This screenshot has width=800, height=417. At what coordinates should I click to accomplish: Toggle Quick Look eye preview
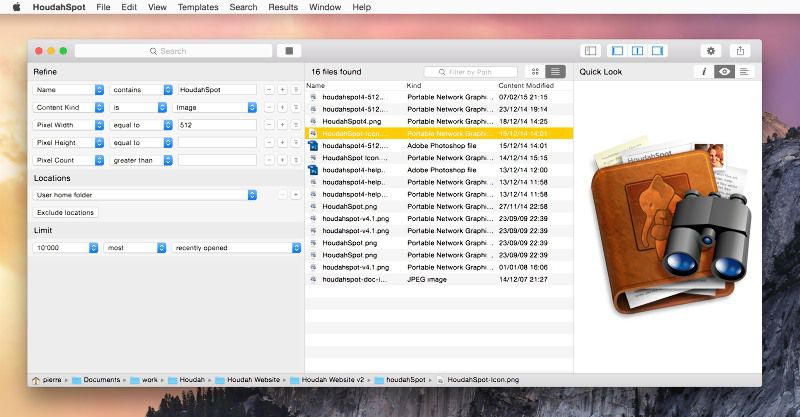(725, 72)
